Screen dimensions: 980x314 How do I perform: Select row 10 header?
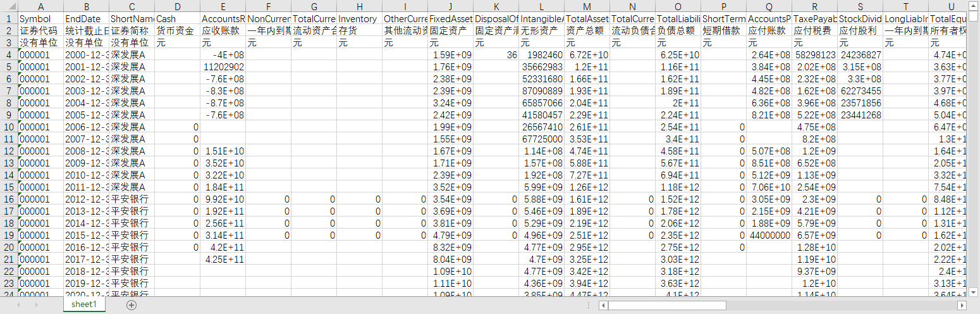(x=9, y=127)
